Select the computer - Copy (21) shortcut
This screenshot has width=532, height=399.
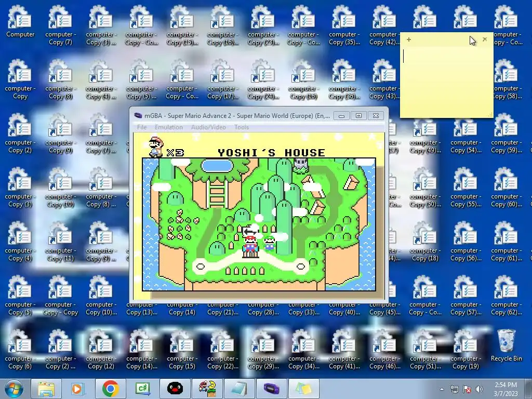point(222,309)
